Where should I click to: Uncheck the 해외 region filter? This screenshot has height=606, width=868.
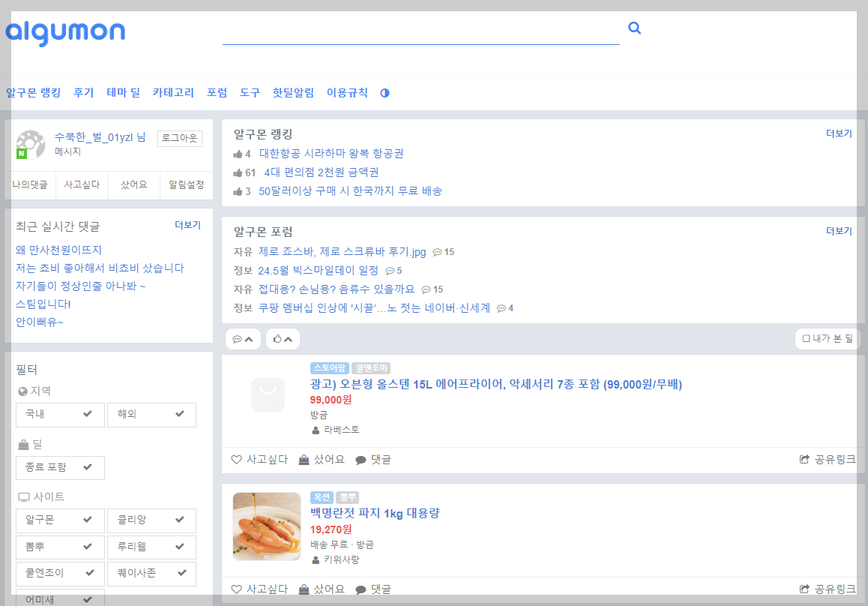pyautogui.click(x=151, y=415)
